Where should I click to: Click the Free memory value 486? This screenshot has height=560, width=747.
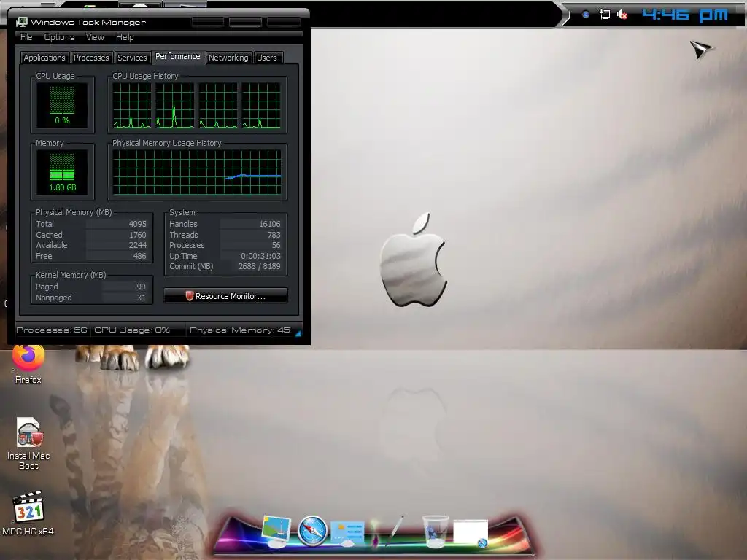point(139,256)
